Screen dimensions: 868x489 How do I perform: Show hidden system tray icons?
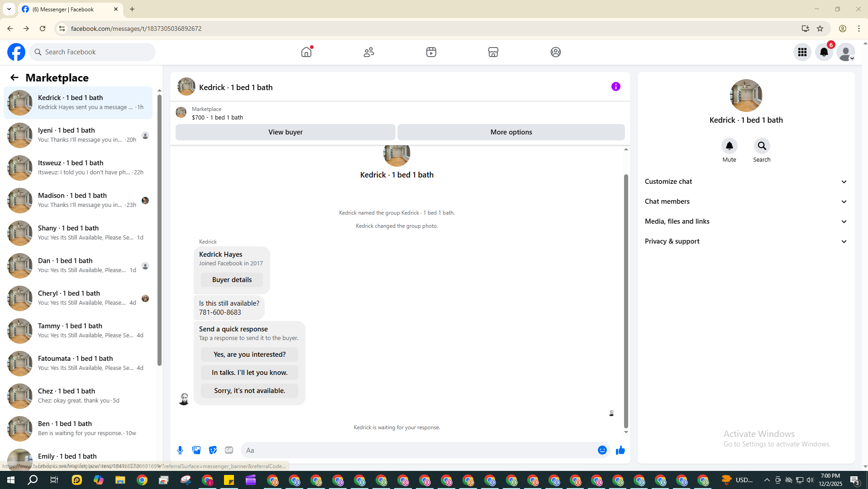[767, 480]
